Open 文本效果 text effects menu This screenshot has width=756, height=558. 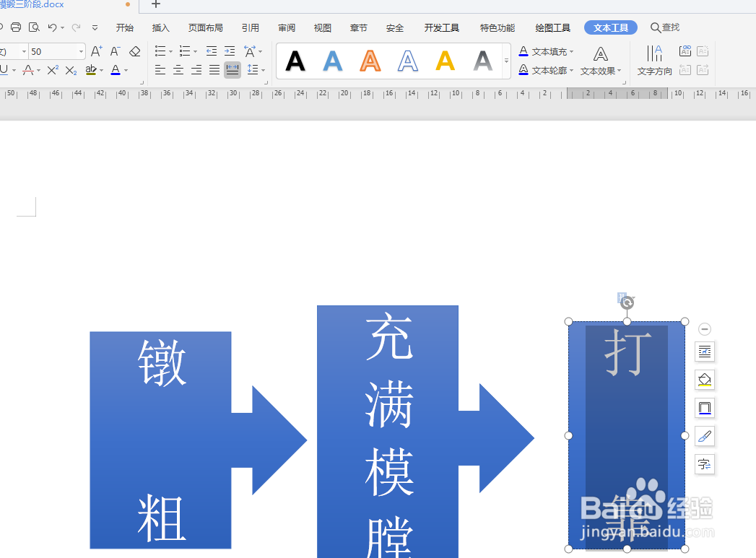point(600,61)
